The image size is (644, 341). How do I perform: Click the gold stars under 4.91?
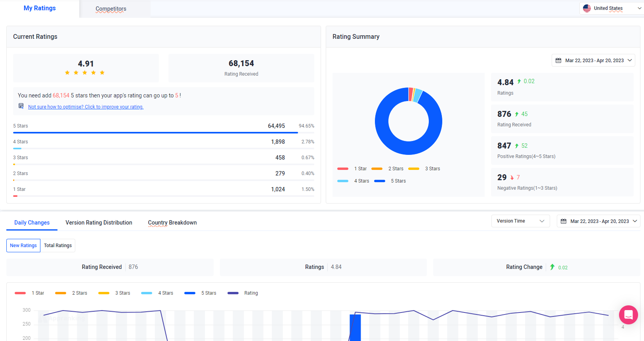coord(85,72)
